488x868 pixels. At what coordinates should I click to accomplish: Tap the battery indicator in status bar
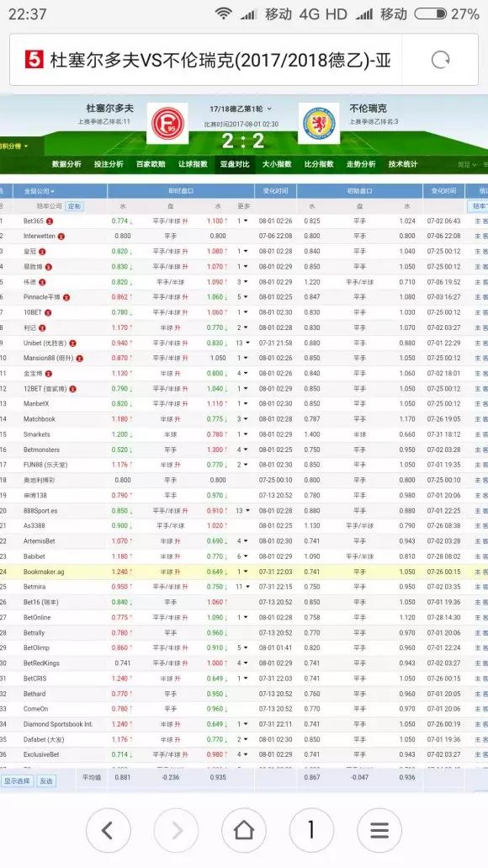click(431, 13)
